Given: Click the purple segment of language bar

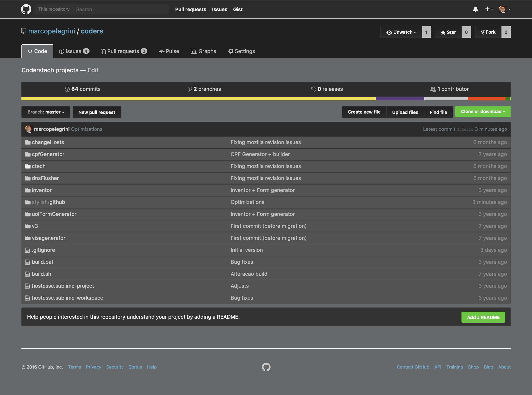Looking at the screenshot, I should tap(400, 98).
